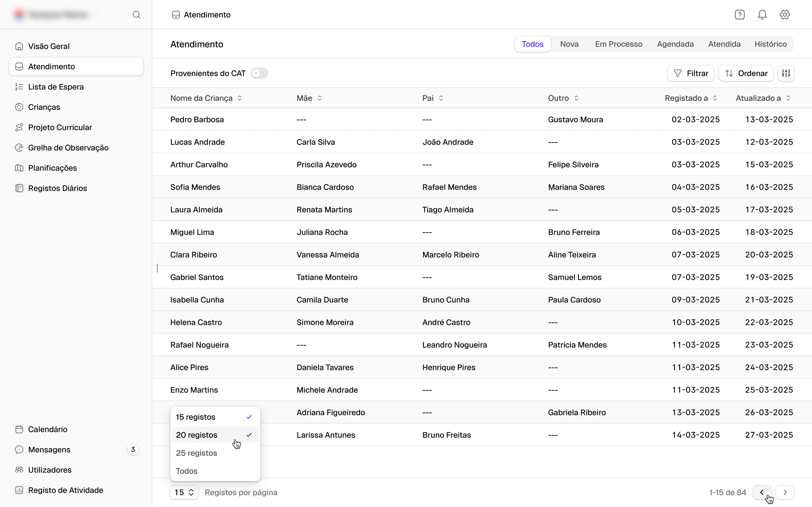This screenshot has width=812, height=507.
Task: Open Calendário from its sidebar icon
Action: tap(19, 429)
